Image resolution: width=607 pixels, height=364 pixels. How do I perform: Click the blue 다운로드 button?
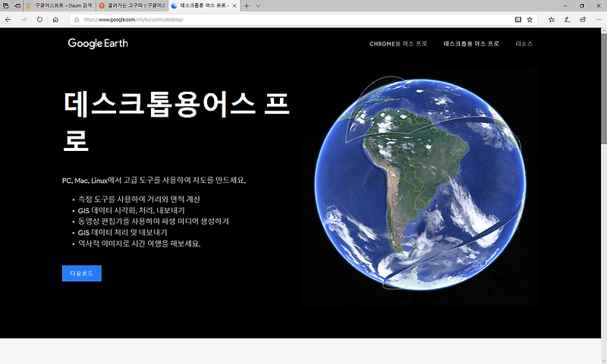click(x=82, y=274)
